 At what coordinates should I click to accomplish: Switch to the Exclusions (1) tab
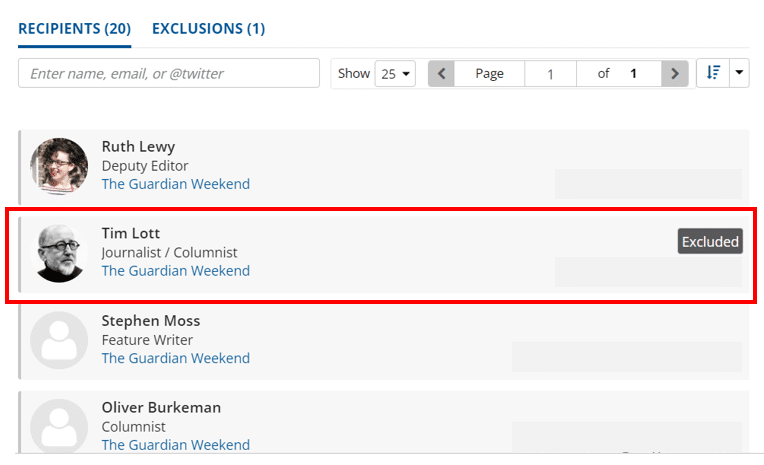[x=208, y=28]
